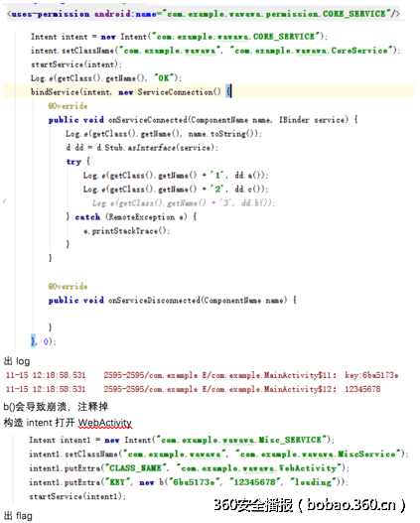Click the Log.e line calling dd.c()
Screen dimensions: 420x523
pos(176,190)
